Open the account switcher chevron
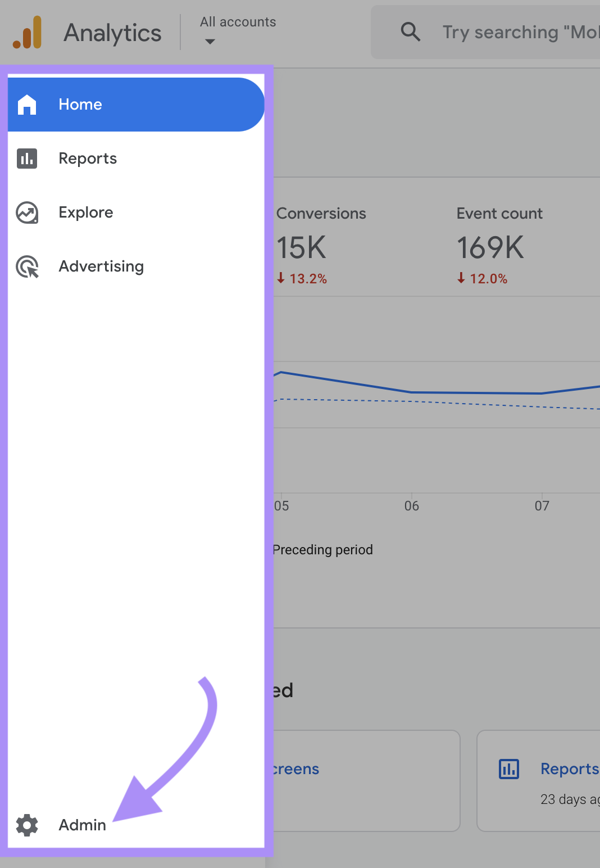 tap(209, 42)
